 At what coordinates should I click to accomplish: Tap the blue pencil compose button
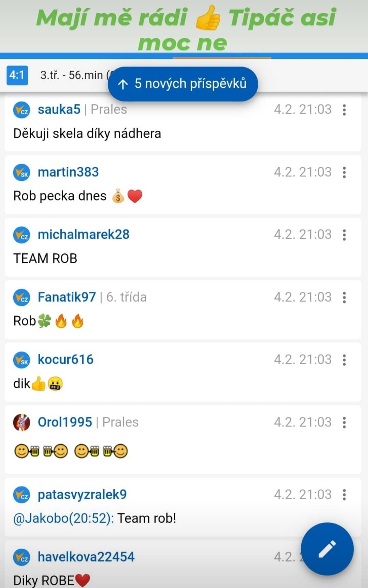pyautogui.click(x=327, y=549)
